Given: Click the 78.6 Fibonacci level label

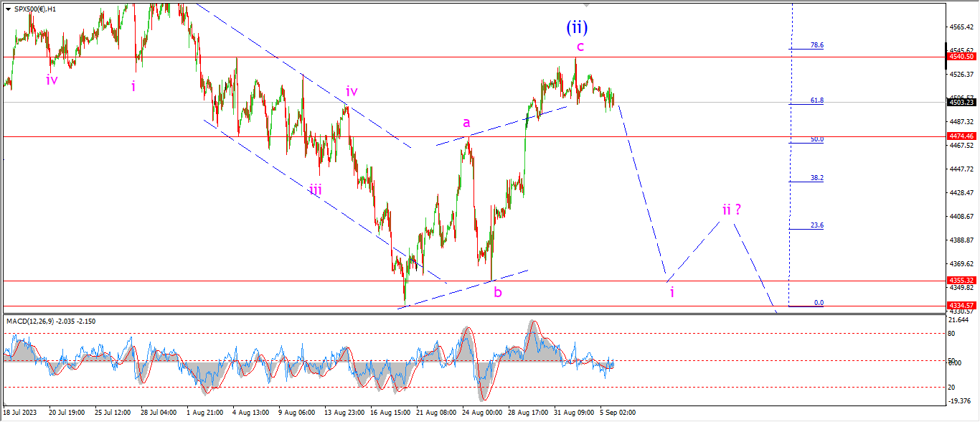Looking at the screenshot, I should (817, 45).
